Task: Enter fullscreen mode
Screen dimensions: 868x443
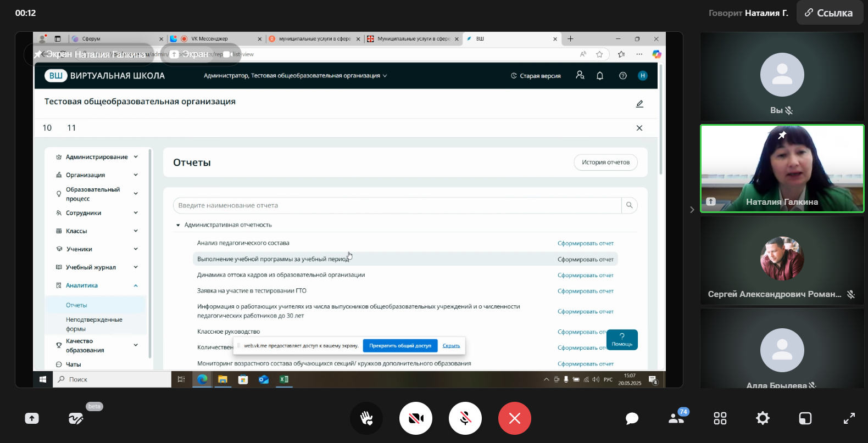Action: (849, 418)
